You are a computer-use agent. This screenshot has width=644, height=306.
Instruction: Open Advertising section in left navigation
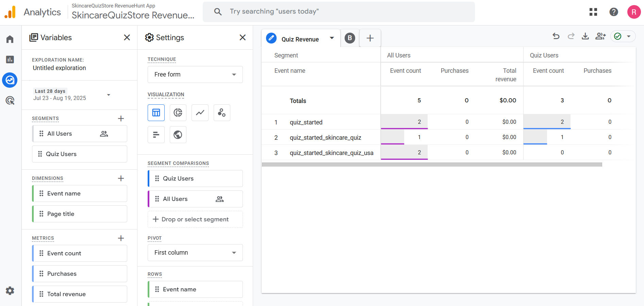(x=10, y=100)
